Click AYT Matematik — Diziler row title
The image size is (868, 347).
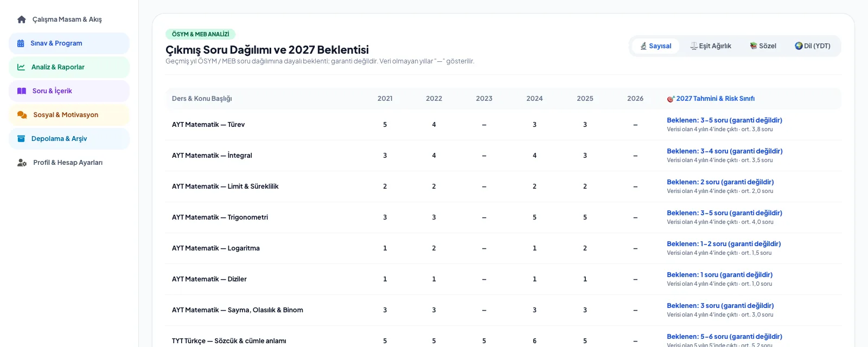coord(209,279)
